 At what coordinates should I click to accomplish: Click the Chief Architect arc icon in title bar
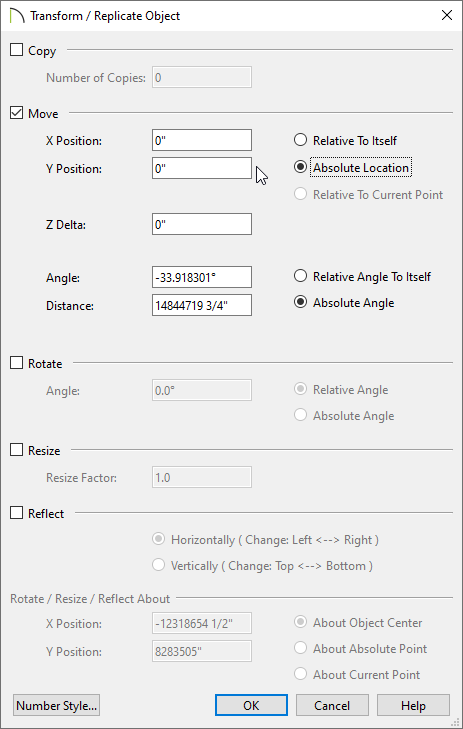pyautogui.click(x=17, y=15)
